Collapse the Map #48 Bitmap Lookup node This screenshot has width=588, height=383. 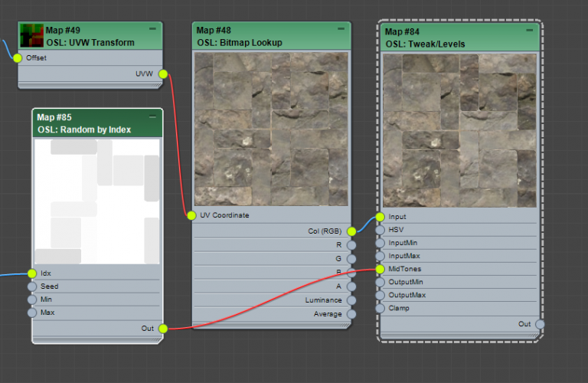point(339,28)
